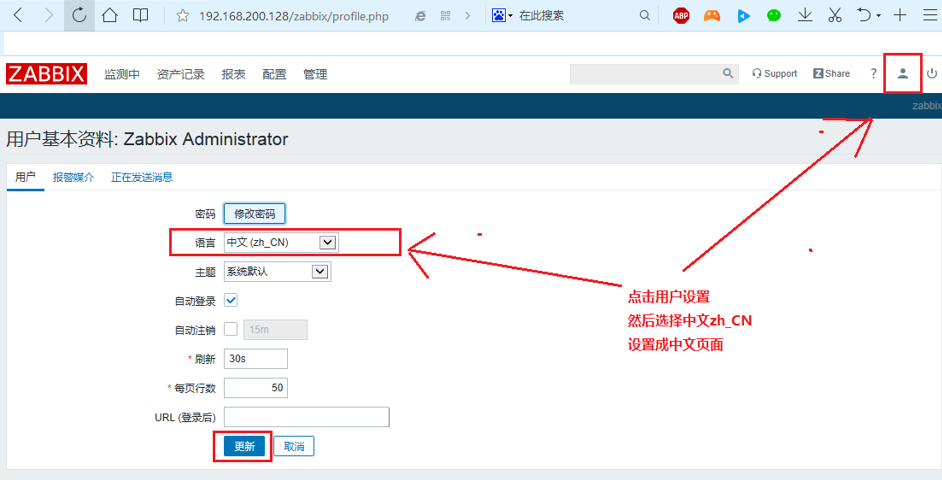
Task: Click the address bar URL
Action: [294, 16]
